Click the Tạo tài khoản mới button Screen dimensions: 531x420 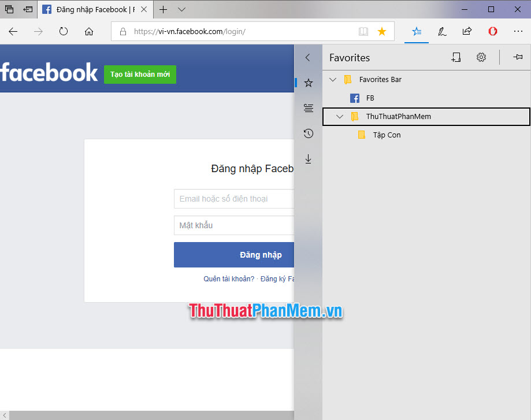(x=140, y=75)
